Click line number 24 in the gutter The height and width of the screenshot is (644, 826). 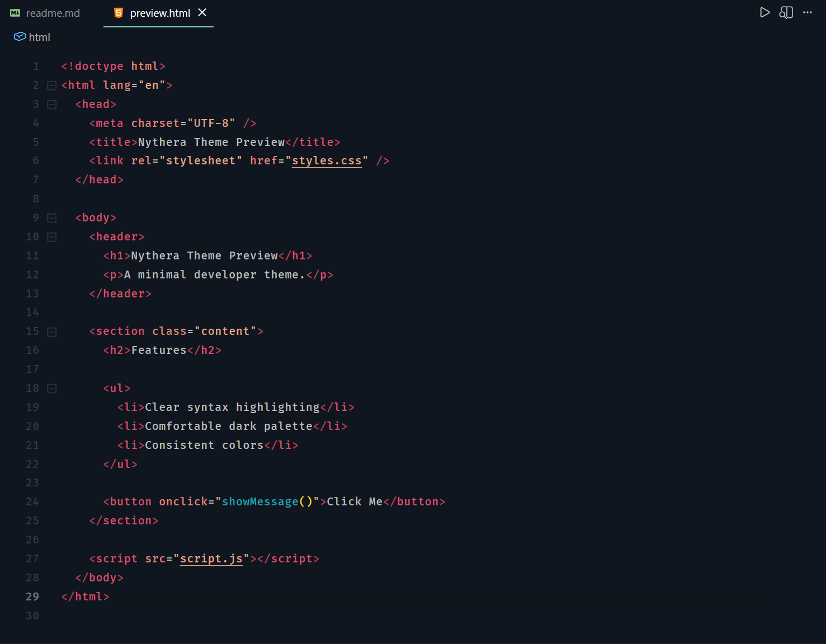pyautogui.click(x=32, y=501)
